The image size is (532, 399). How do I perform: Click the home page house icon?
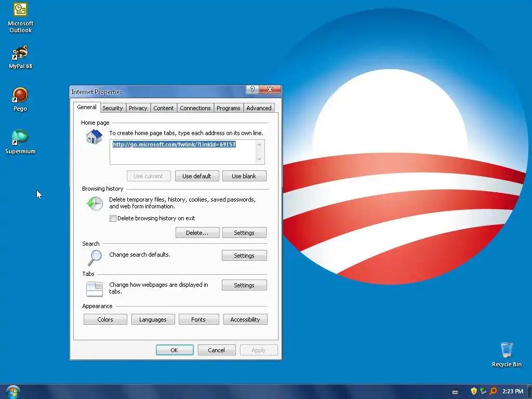tap(94, 137)
